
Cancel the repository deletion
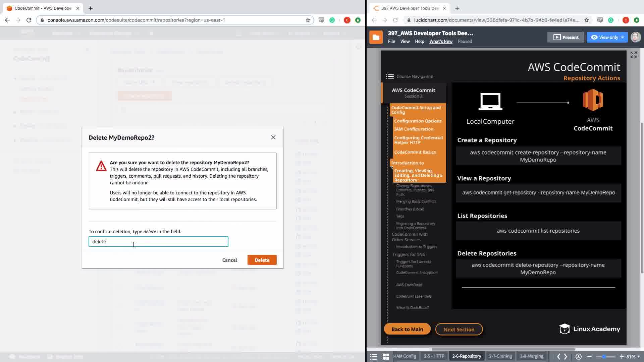coord(229,260)
